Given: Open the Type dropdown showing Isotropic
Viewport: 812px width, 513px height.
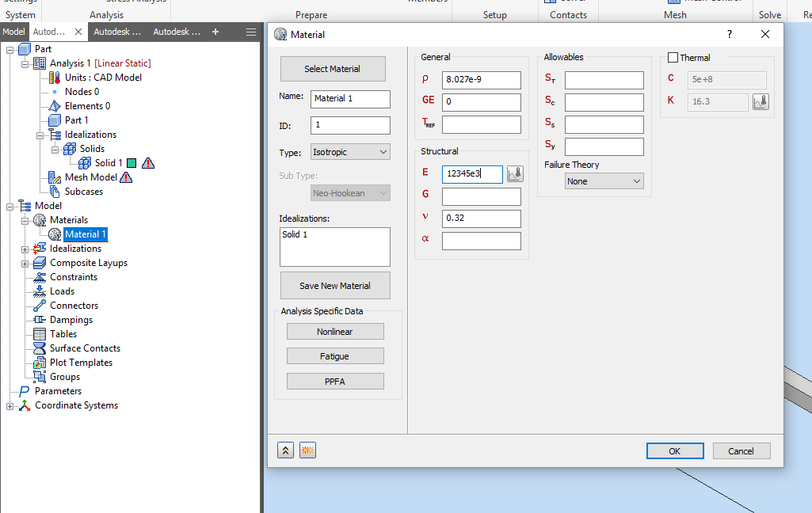Looking at the screenshot, I should (x=350, y=152).
